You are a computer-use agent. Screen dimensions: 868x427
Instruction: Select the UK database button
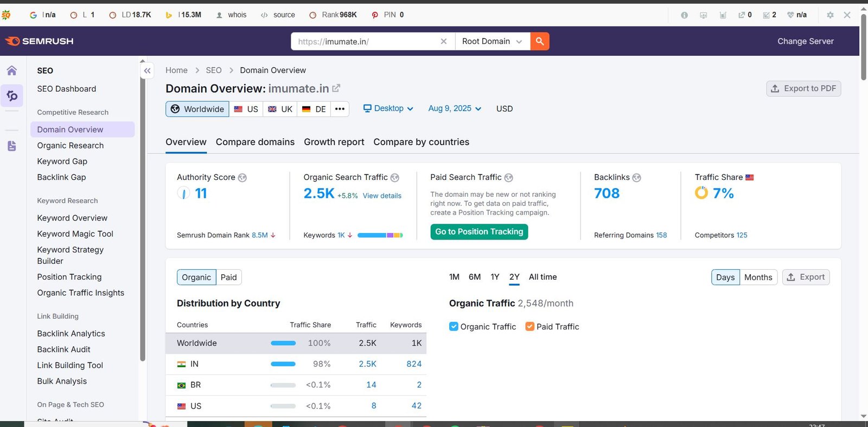pos(280,109)
